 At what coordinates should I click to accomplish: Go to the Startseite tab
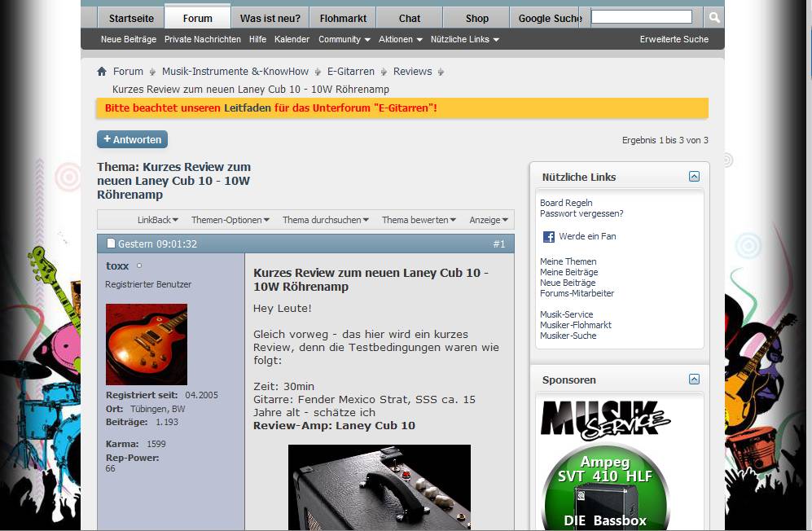click(x=131, y=18)
